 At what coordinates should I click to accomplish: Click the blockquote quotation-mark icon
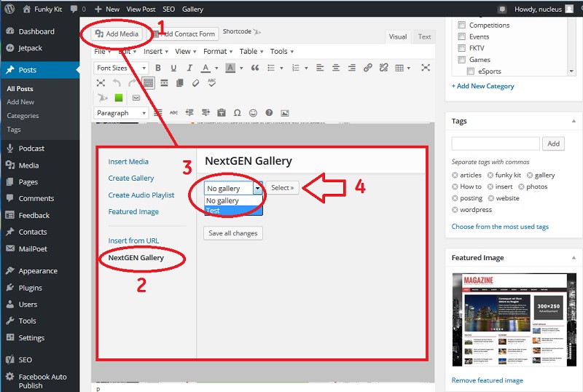point(254,68)
